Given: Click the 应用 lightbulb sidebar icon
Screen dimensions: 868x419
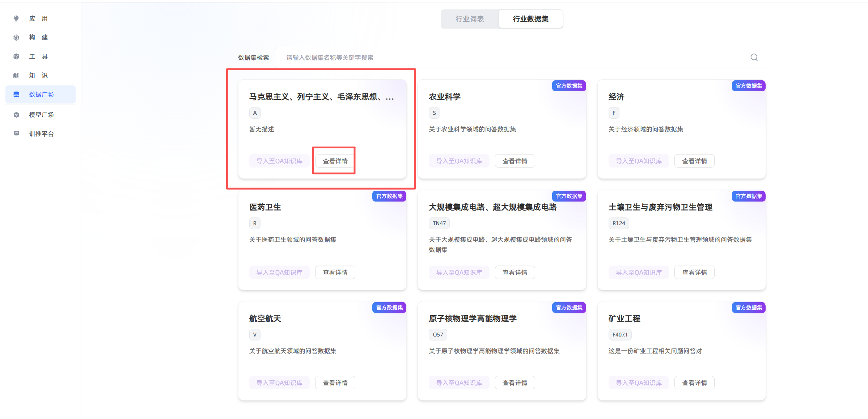Looking at the screenshot, I should pyautogui.click(x=16, y=18).
